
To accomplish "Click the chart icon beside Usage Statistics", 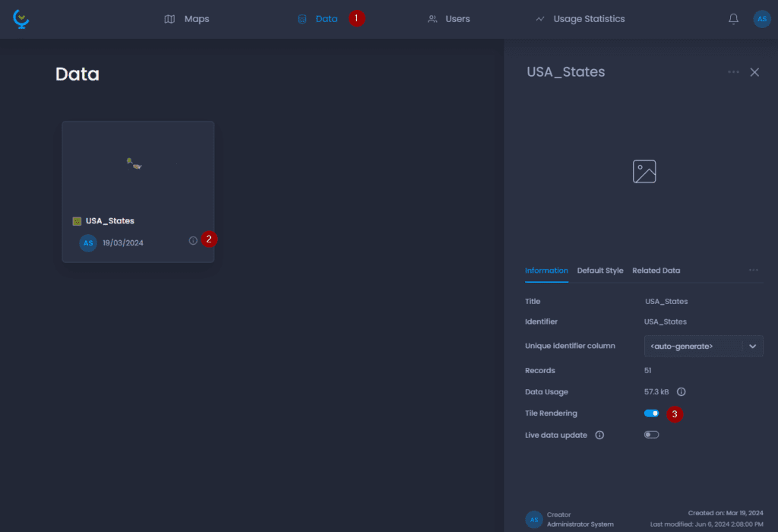I will click(540, 19).
